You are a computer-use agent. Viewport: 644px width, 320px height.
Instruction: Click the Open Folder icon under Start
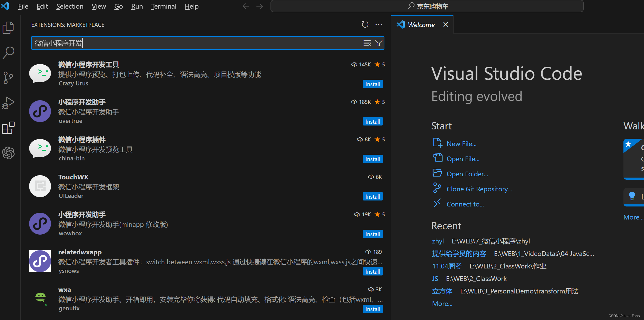[437, 173]
